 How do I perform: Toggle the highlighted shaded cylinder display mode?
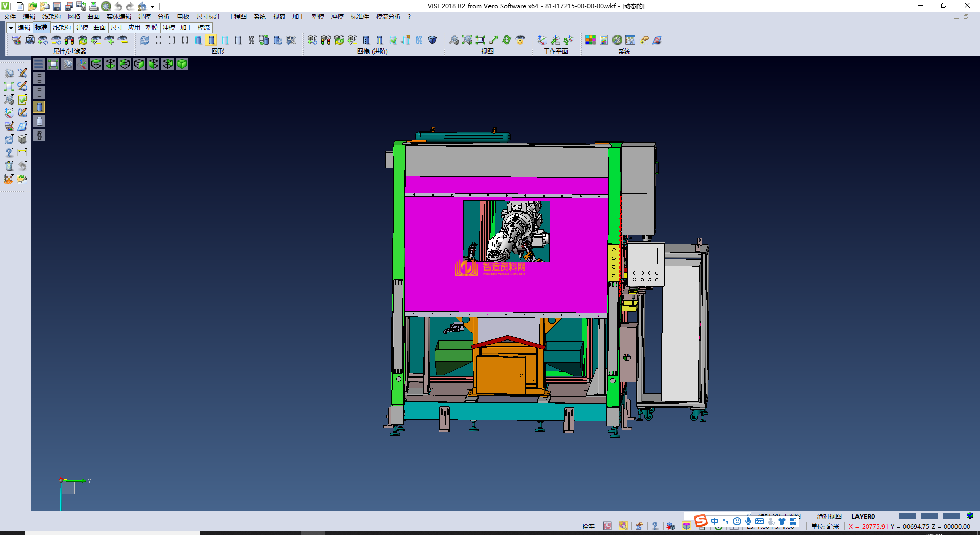tap(211, 40)
